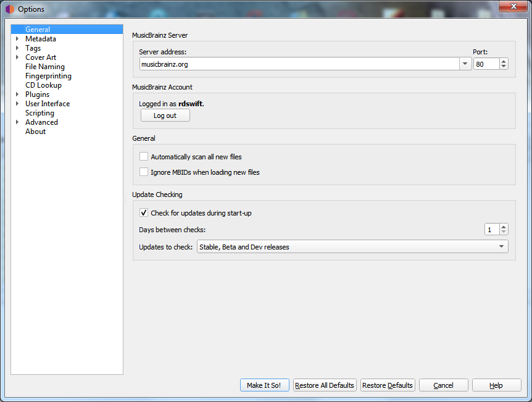This screenshot has height=402, width=532.
Task: Open the Cover Art options page
Action: (x=41, y=57)
